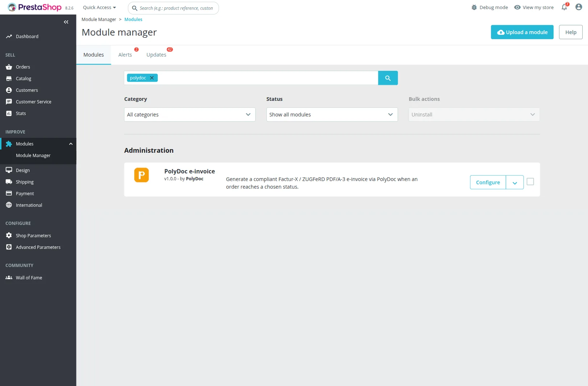Click the PolyDoc module orange logo
This screenshot has height=386, width=588.
point(141,175)
